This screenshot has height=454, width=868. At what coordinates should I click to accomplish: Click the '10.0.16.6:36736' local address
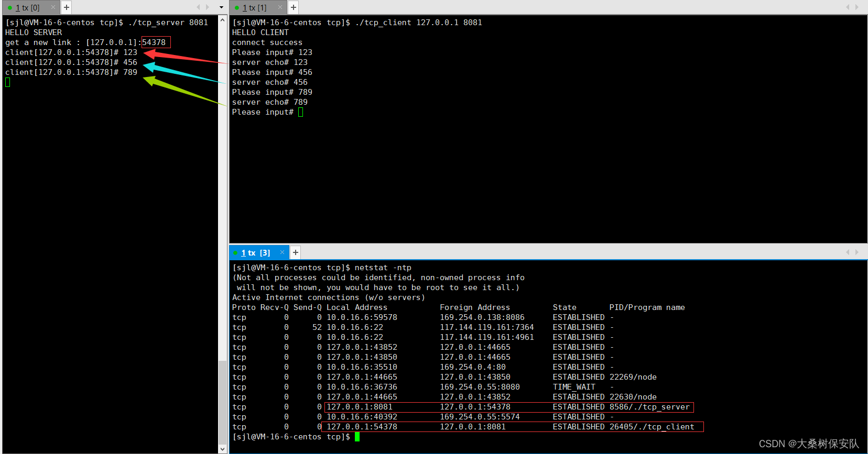[362, 387]
